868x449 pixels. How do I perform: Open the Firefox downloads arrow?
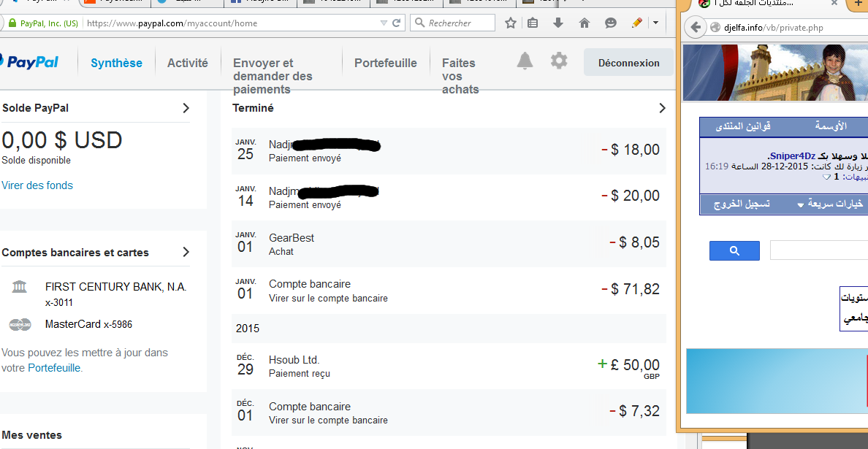pyautogui.click(x=558, y=23)
